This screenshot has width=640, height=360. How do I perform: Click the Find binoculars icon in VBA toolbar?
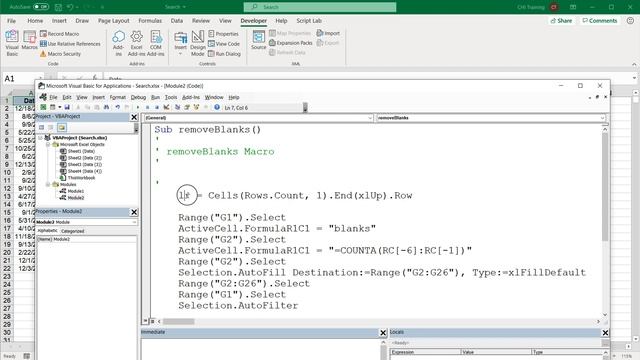pos(106,107)
